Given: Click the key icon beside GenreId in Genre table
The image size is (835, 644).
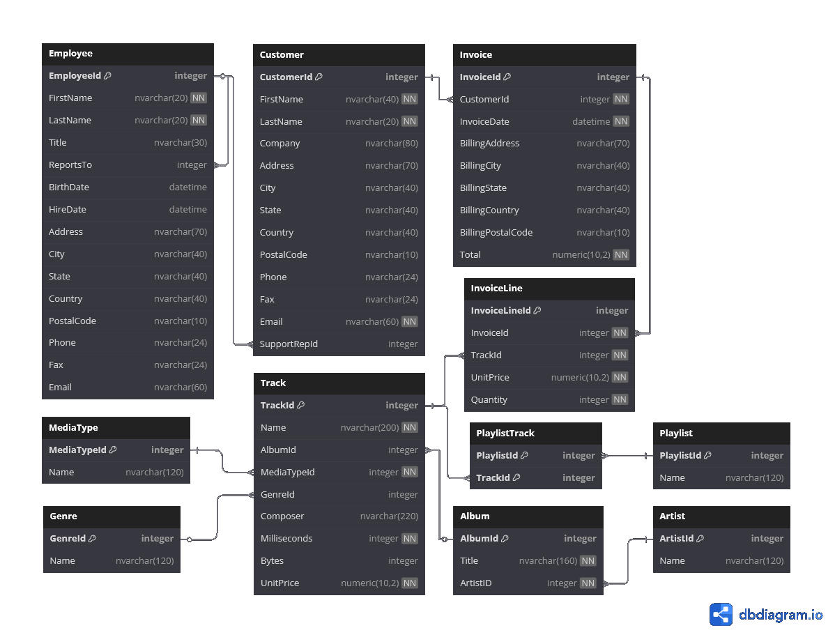Looking at the screenshot, I should (x=91, y=538).
